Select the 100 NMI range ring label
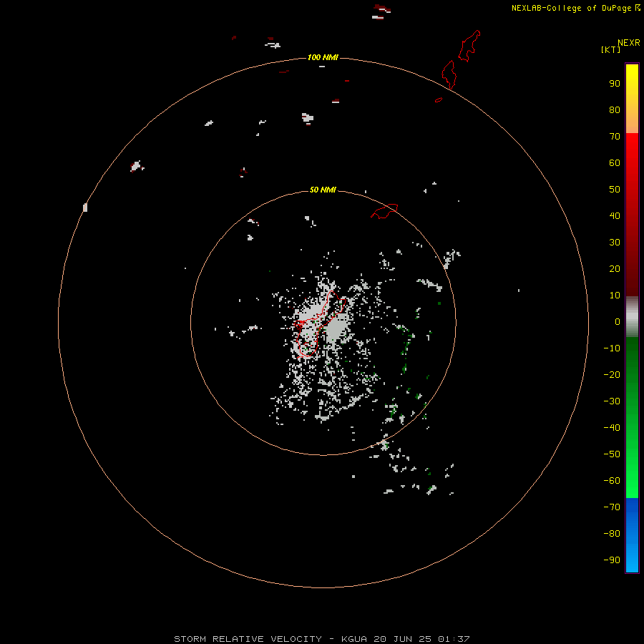 click(x=323, y=57)
